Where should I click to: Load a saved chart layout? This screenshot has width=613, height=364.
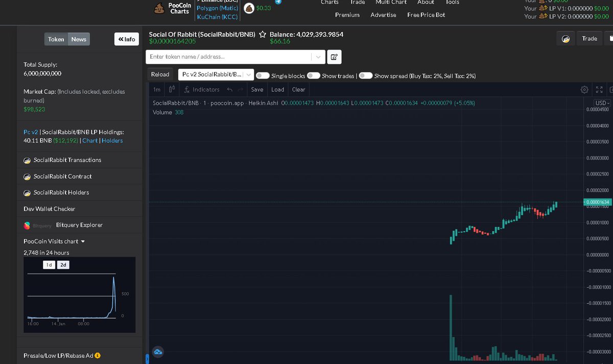point(278,89)
